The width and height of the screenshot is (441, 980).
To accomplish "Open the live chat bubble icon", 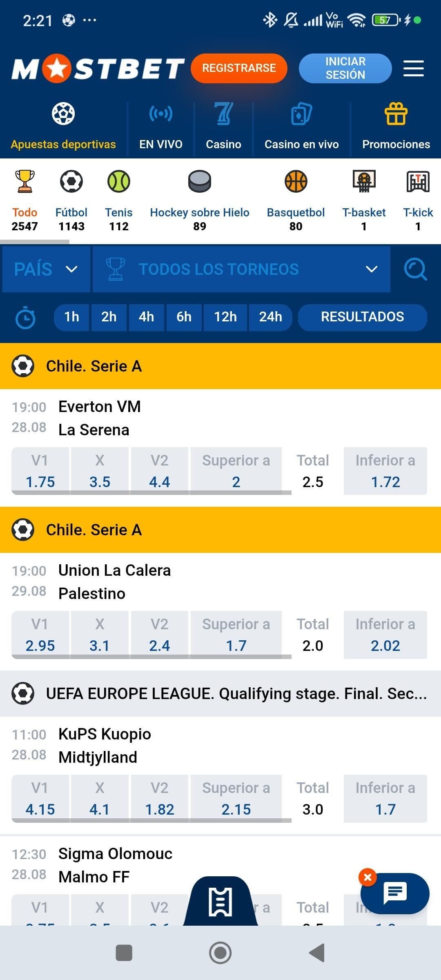I will pos(395,893).
